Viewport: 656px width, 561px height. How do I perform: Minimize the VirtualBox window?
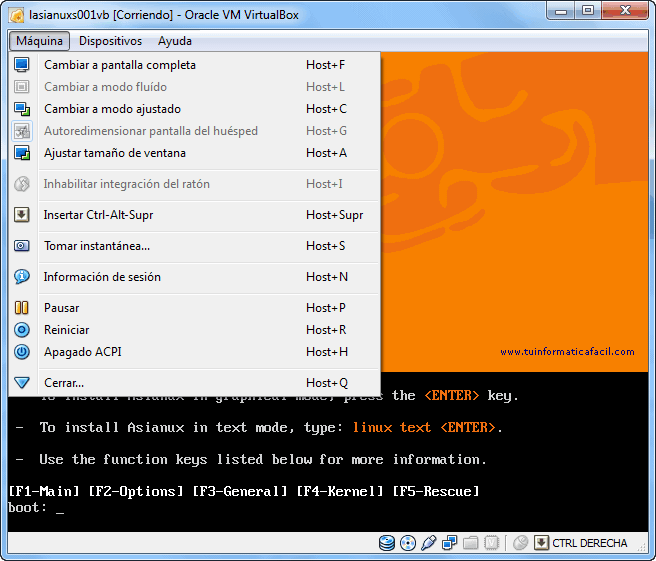pos(561,11)
